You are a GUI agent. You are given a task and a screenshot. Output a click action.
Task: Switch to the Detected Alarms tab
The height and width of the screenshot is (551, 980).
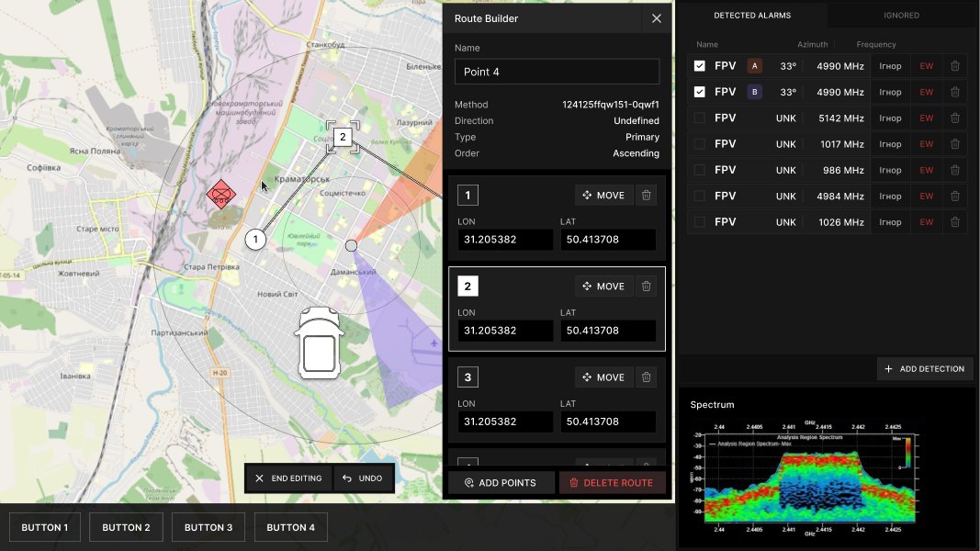(x=752, y=15)
